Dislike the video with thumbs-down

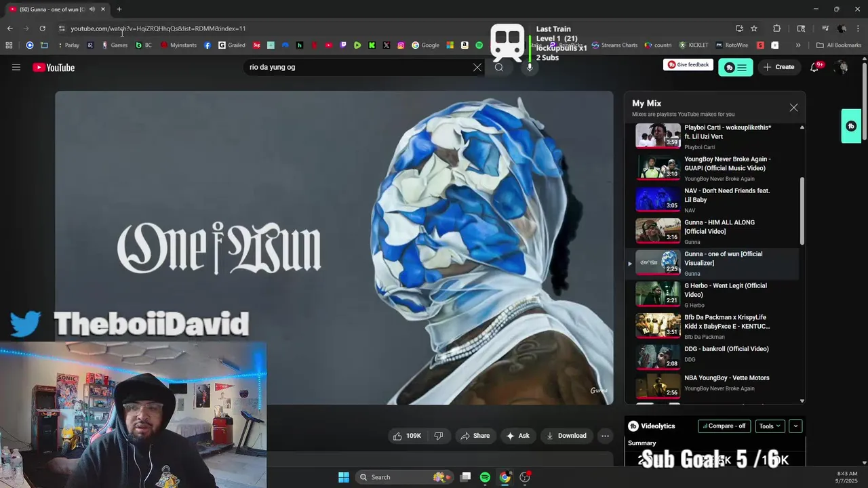pyautogui.click(x=439, y=436)
